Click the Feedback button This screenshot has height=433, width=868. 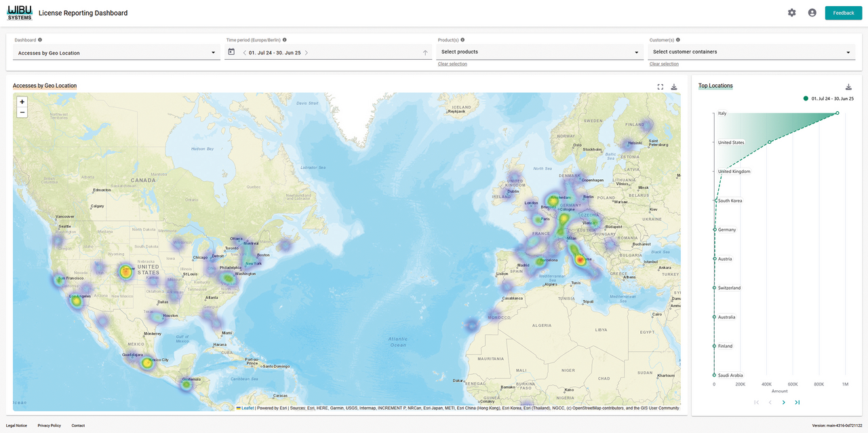(843, 12)
